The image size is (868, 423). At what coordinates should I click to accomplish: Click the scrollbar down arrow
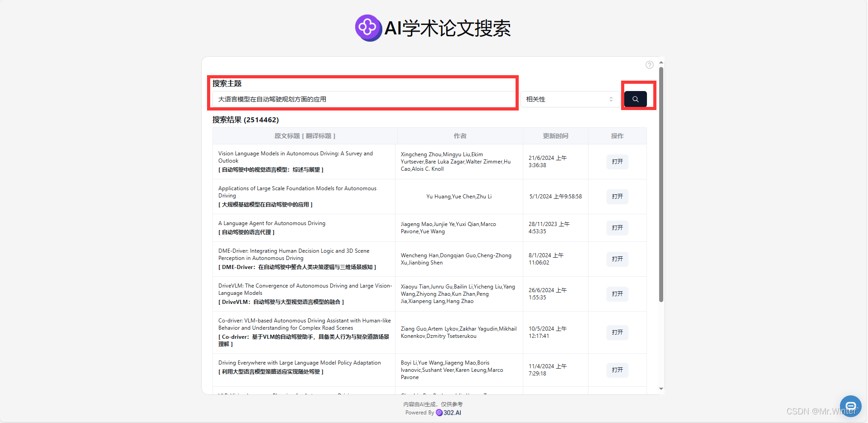(661, 389)
